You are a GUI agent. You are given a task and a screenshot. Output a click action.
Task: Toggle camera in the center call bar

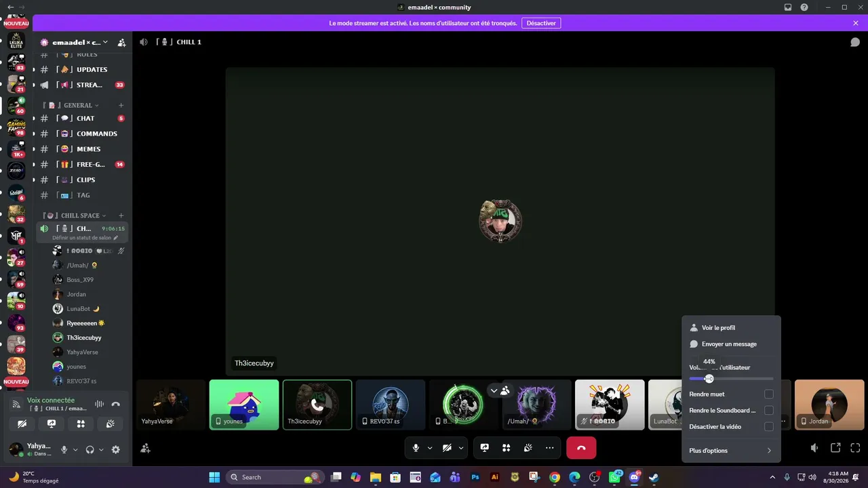(447, 448)
